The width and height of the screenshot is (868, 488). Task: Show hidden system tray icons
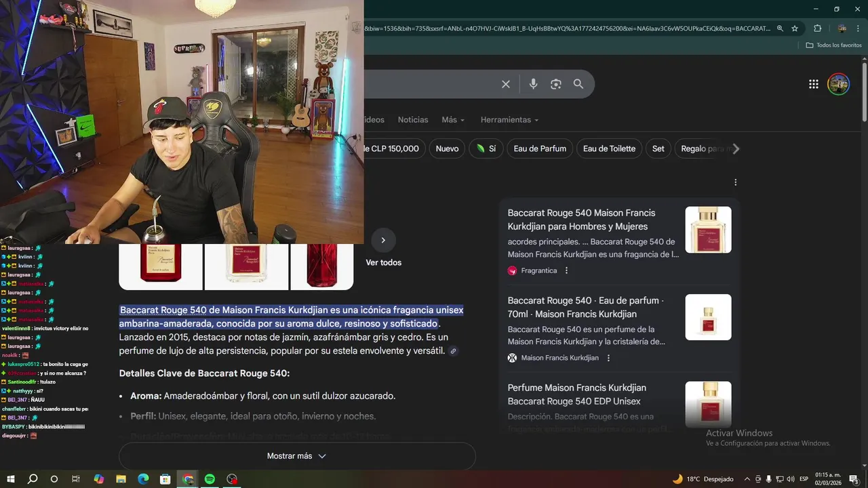point(747,479)
